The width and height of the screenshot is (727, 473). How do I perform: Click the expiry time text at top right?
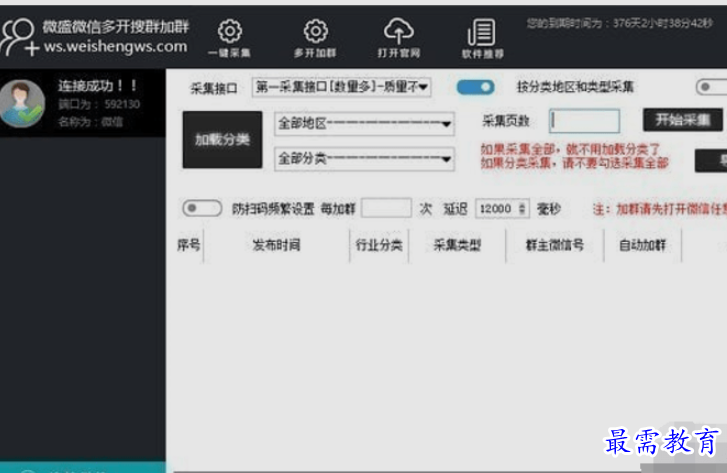pyautogui.click(x=619, y=23)
